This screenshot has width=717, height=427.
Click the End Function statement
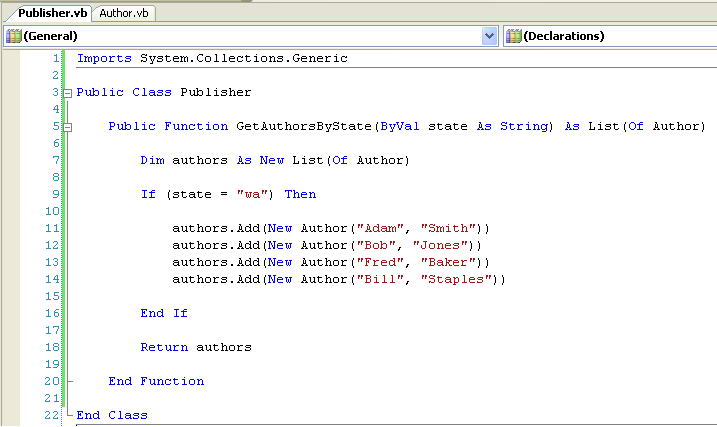(156, 381)
